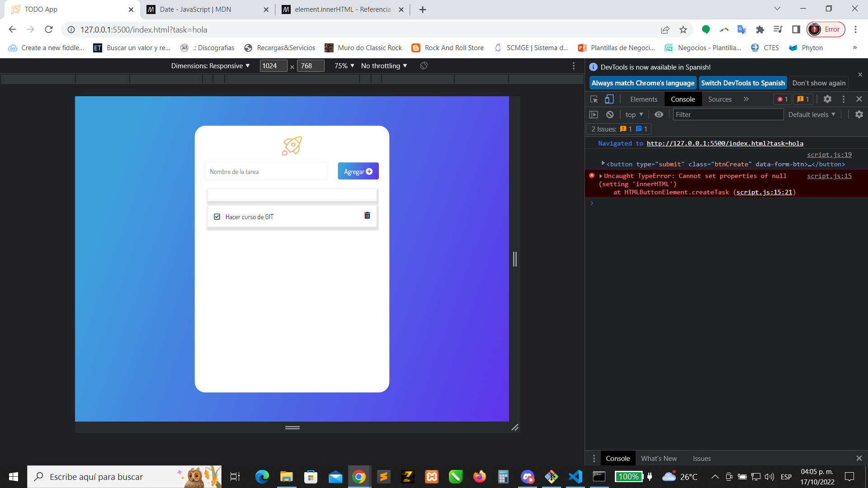The height and width of the screenshot is (488, 868).
Task: Click Switch DevTools to Spanish
Action: point(743,83)
